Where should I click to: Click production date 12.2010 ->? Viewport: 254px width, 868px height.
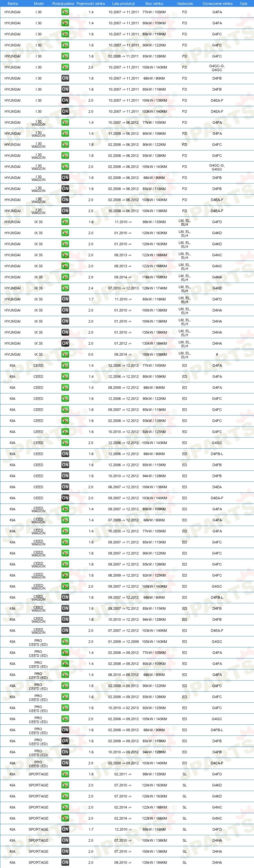tap(123, 829)
